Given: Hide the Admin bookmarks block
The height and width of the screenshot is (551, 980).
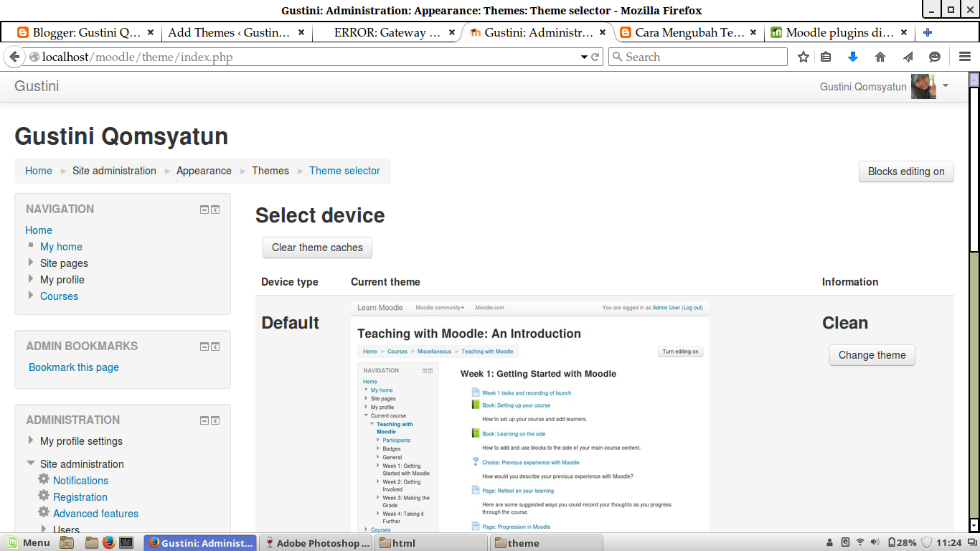Looking at the screenshot, I should [204, 347].
